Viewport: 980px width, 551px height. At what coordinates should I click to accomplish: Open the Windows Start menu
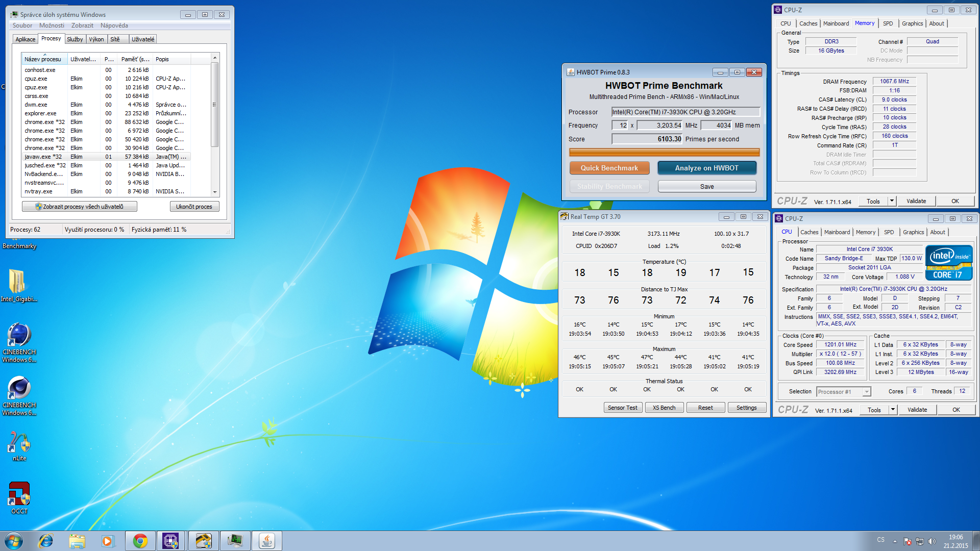point(14,541)
